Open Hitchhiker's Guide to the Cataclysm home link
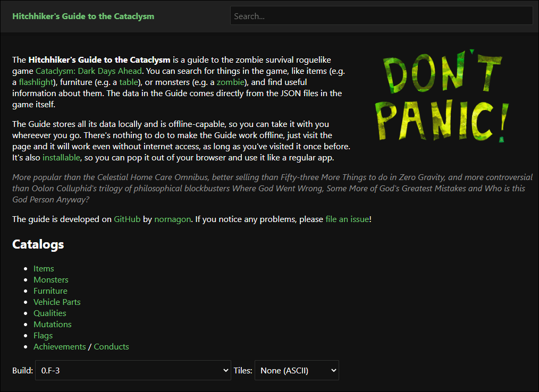 83,16
